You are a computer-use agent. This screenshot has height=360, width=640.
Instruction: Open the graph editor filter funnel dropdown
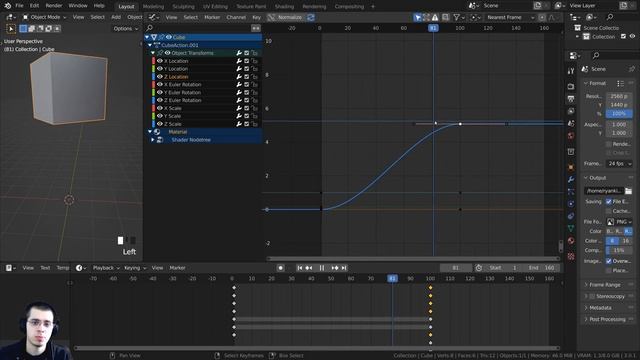coord(459,17)
